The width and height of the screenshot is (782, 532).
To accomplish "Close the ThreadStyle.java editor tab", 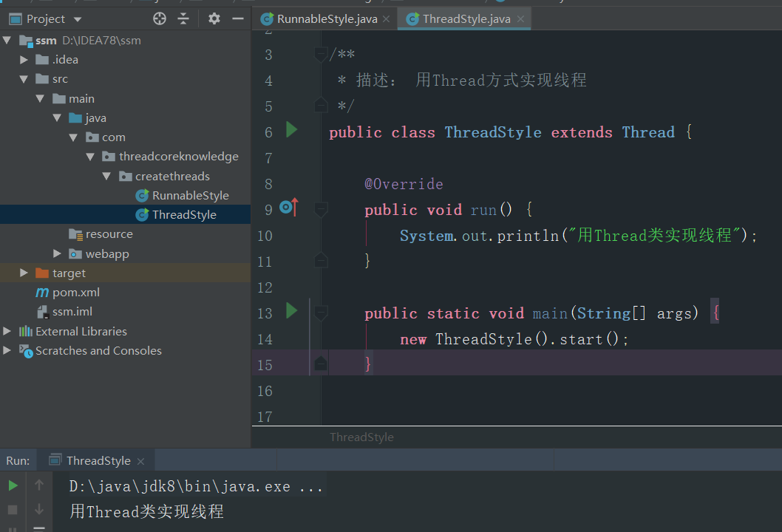I will (520, 19).
